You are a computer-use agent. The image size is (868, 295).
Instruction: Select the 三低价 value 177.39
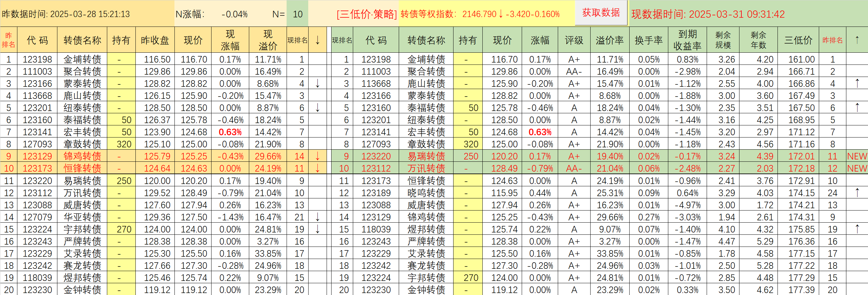coord(798,290)
